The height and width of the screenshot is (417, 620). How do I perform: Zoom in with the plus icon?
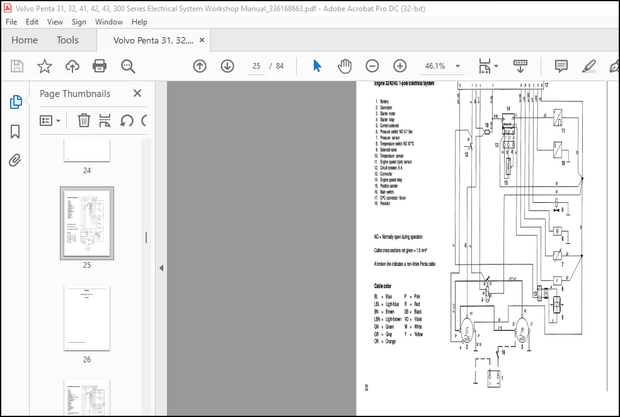coord(400,66)
